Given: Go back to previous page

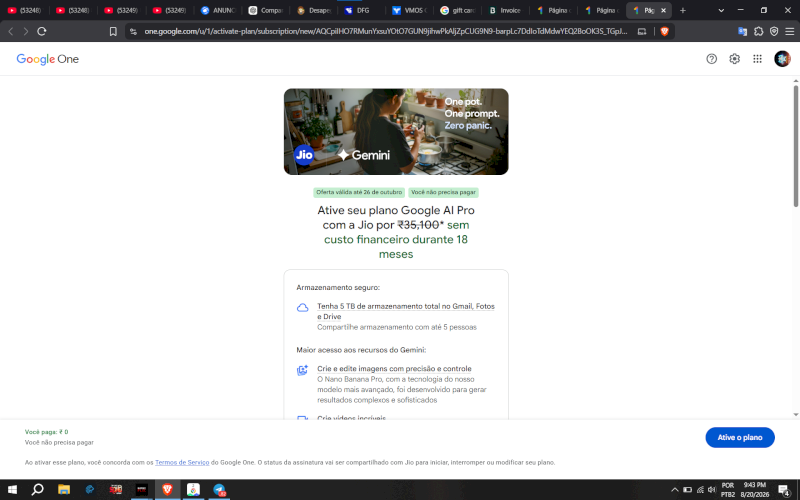Looking at the screenshot, I should point(11,31).
